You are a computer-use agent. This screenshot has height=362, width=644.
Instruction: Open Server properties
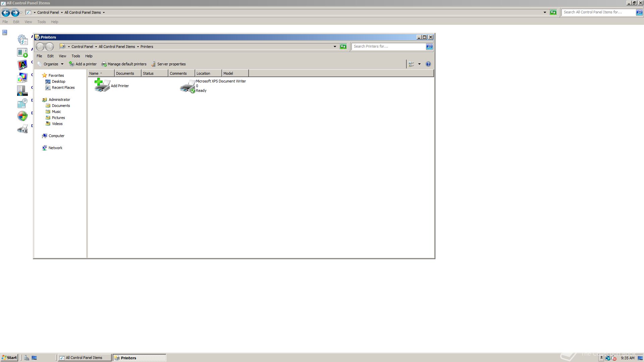168,64
